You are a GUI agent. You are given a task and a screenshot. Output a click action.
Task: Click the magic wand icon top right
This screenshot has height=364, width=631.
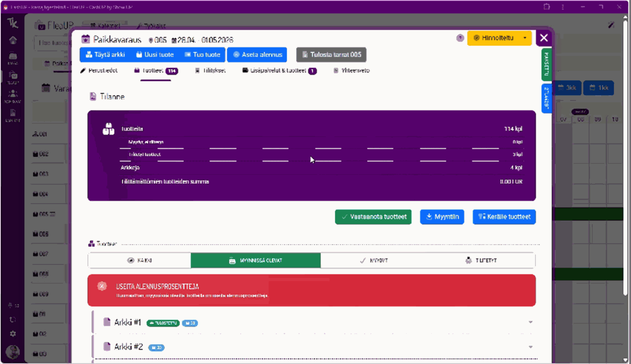611,25
